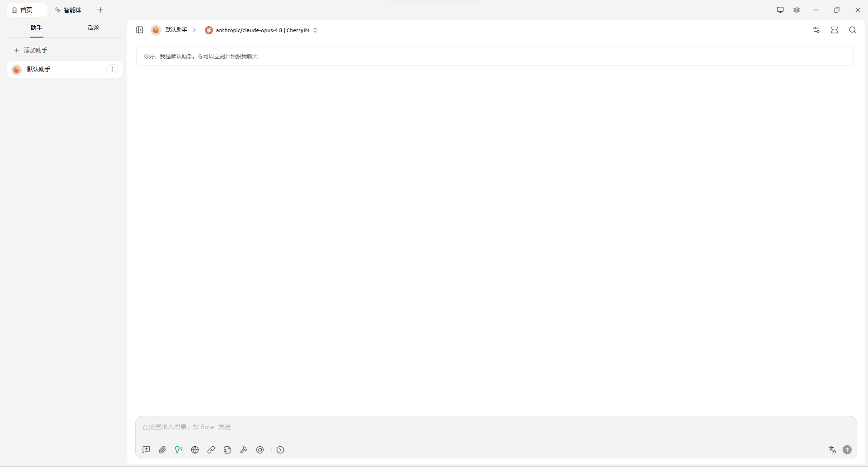Click the 默认助手 breadcrumb label
Screen dimensions: 868x467
tap(176, 30)
